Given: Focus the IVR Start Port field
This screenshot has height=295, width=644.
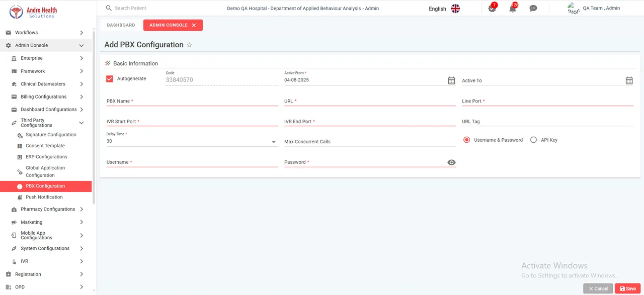Looking at the screenshot, I should [192, 122].
